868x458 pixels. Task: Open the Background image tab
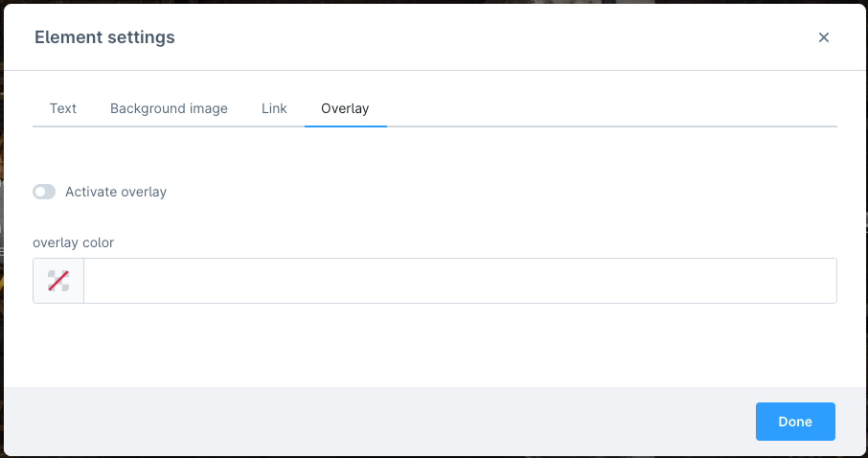169,108
